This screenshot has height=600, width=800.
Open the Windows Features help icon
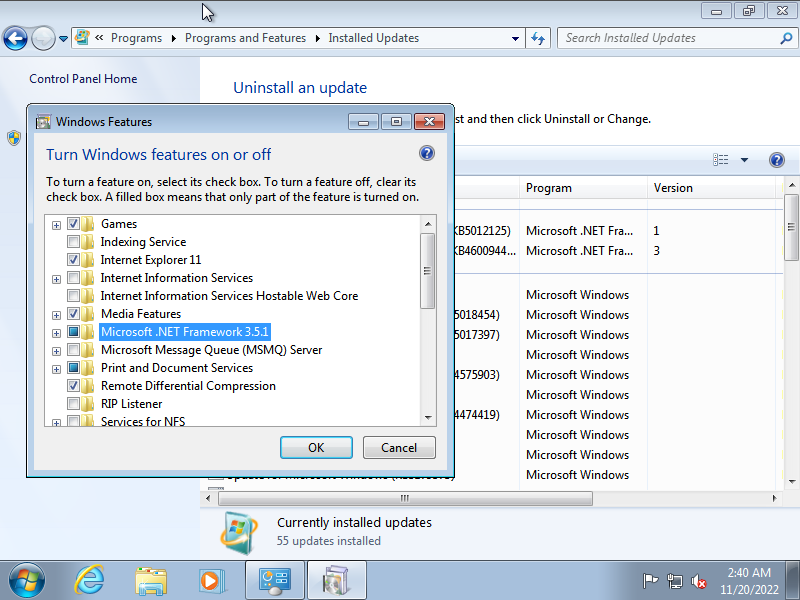(427, 153)
